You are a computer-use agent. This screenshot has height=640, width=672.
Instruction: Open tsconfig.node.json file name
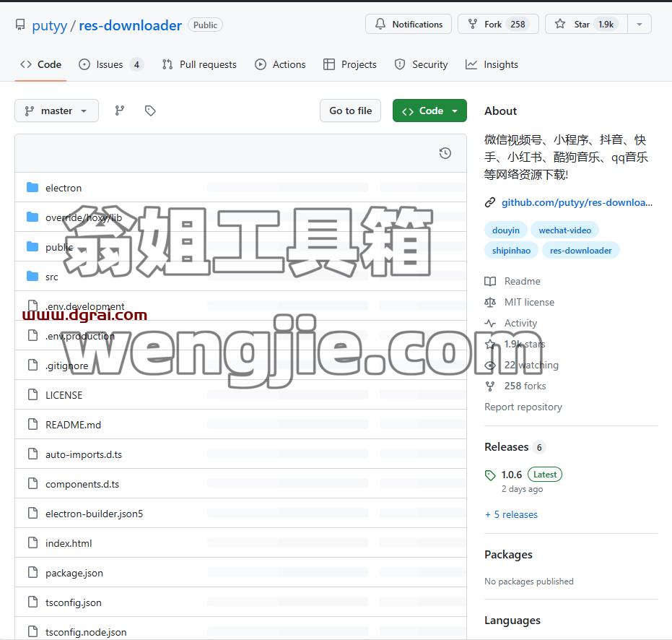click(x=86, y=632)
